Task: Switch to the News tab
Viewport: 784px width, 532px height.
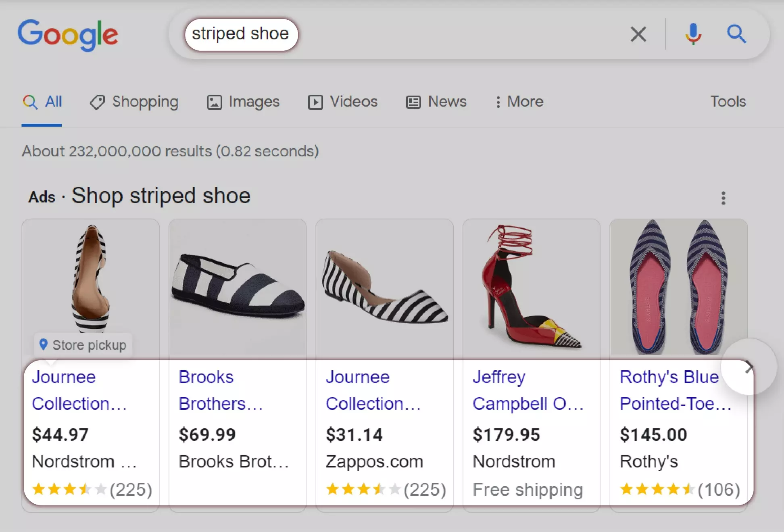Action: [x=436, y=102]
